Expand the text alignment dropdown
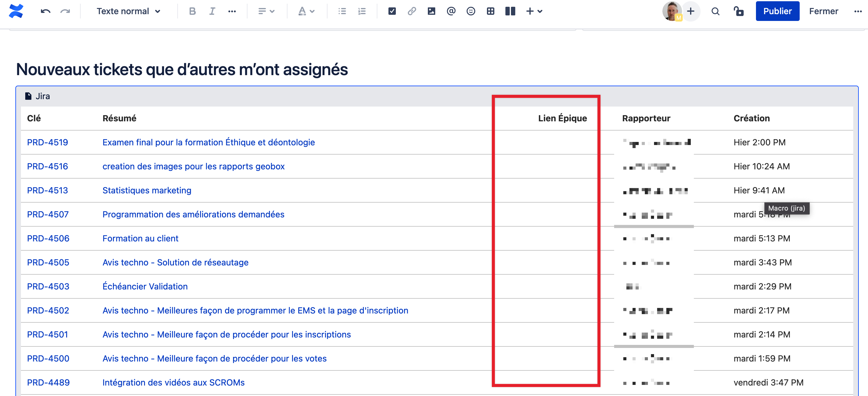 coord(266,11)
